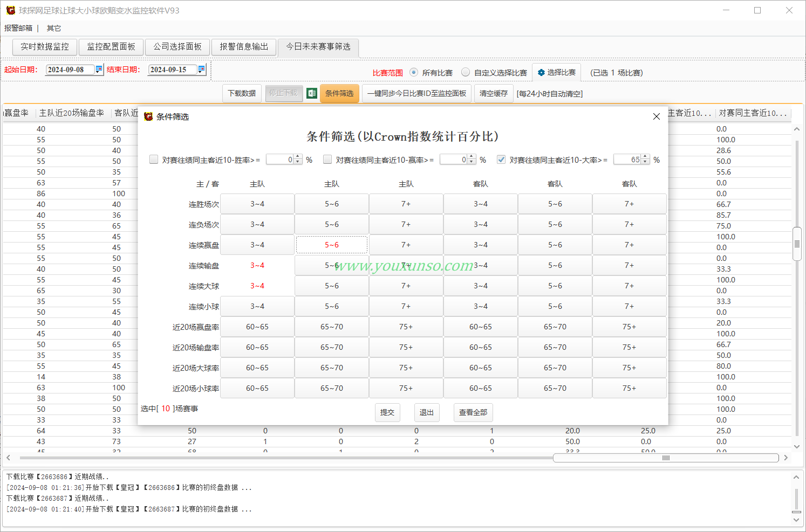Click the table horizontal scrollbar thumb
Image resolution: width=806 pixels, height=532 pixels.
(666, 458)
